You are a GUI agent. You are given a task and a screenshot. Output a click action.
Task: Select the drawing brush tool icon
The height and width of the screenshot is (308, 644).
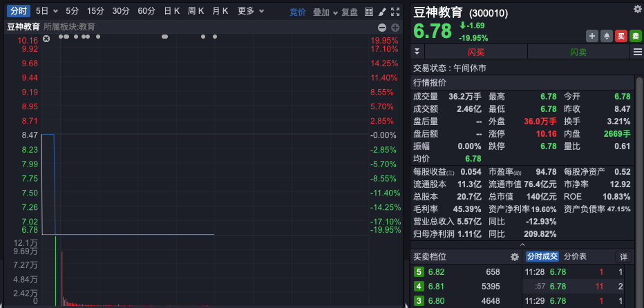(x=382, y=12)
